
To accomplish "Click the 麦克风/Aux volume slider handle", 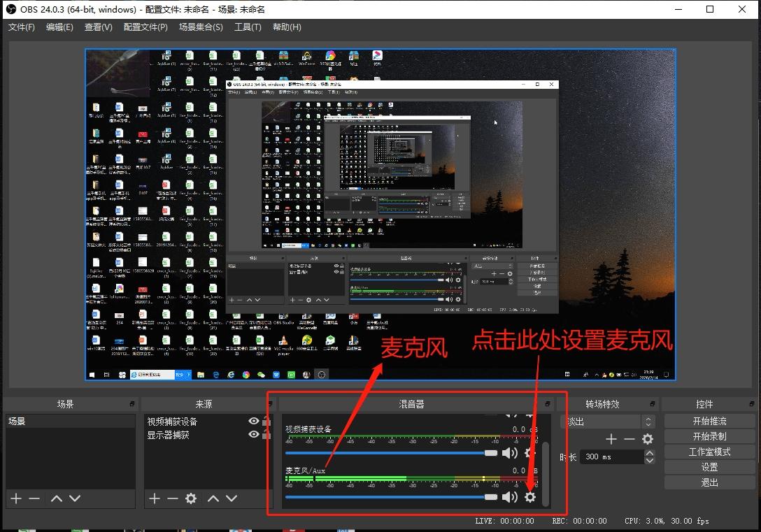I will point(491,497).
